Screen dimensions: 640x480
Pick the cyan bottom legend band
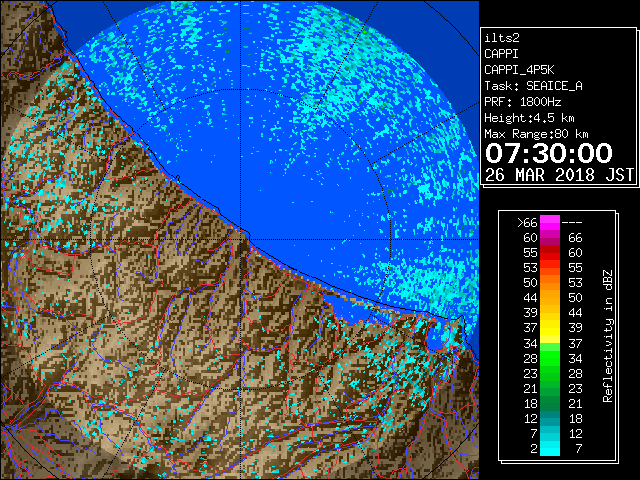(x=550, y=448)
